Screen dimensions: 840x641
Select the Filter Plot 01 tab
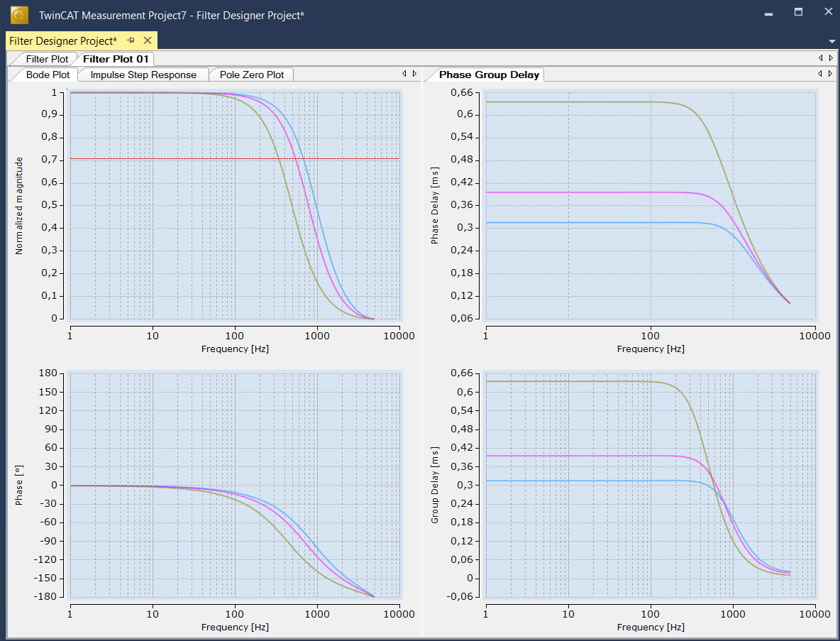pyautogui.click(x=116, y=59)
